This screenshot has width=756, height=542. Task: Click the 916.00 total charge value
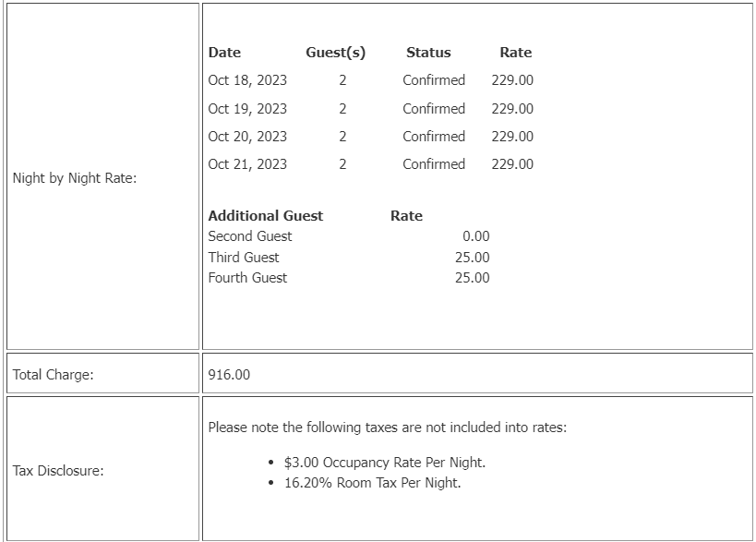(229, 374)
